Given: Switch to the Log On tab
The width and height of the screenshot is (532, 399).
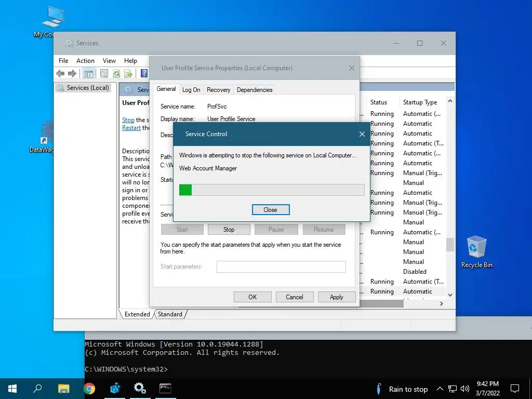Looking at the screenshot, I should click(x=191, y=90).
